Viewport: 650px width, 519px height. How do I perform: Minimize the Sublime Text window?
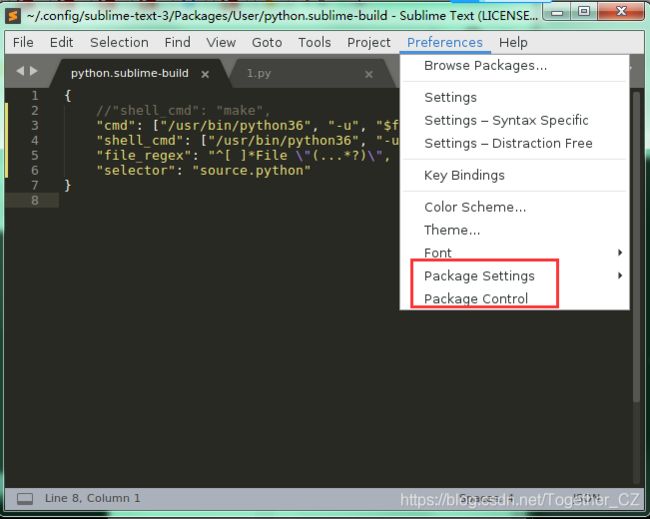click(557, 12)
